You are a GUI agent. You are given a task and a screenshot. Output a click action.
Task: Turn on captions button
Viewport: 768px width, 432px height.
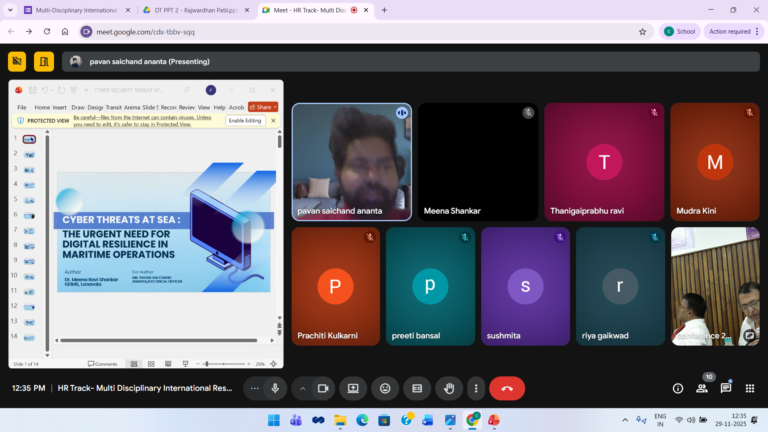click(x=417, y=388)
